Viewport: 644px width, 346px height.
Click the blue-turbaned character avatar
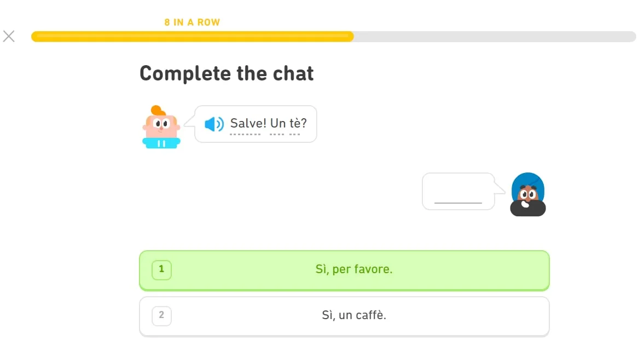(527, 194)
